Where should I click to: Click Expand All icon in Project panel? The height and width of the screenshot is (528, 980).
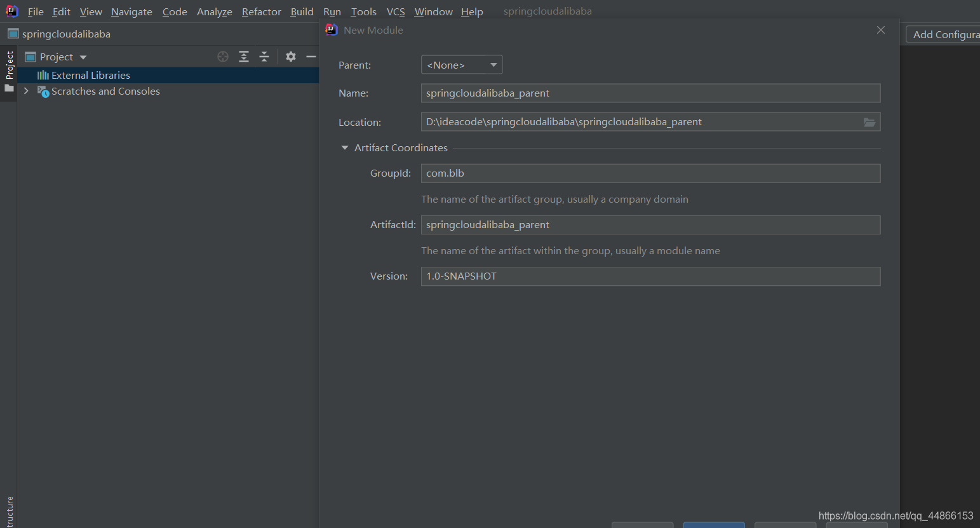(x=244, y=57)
